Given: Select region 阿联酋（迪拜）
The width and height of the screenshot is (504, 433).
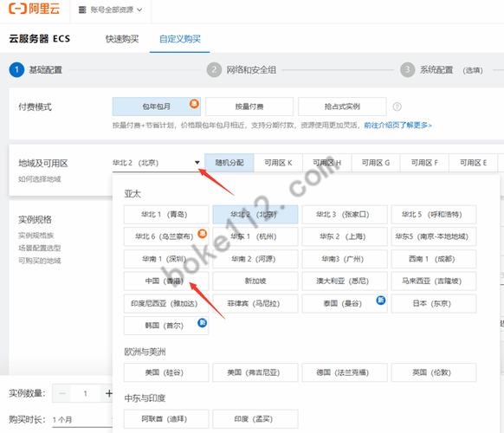Looking at the screenshot, I should 166,419.
